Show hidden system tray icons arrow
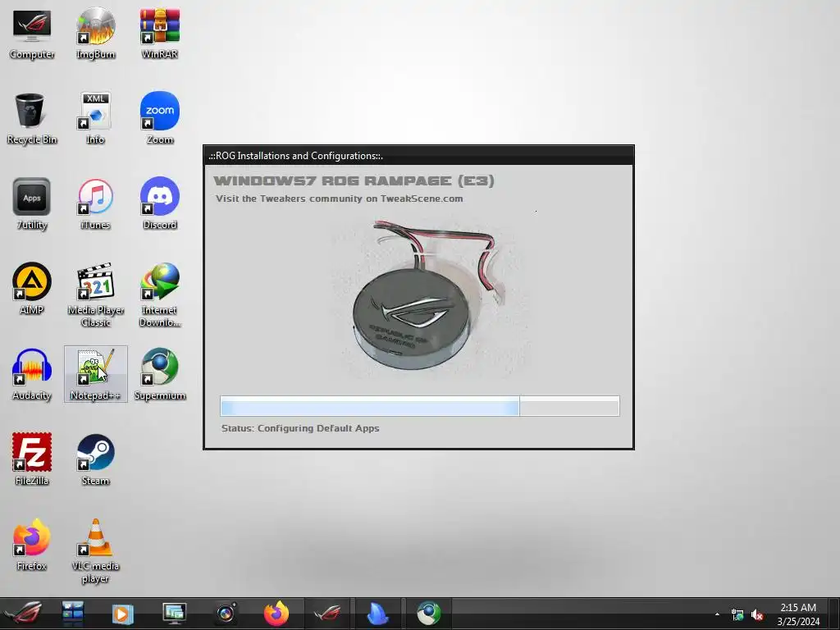 (717, 614)
